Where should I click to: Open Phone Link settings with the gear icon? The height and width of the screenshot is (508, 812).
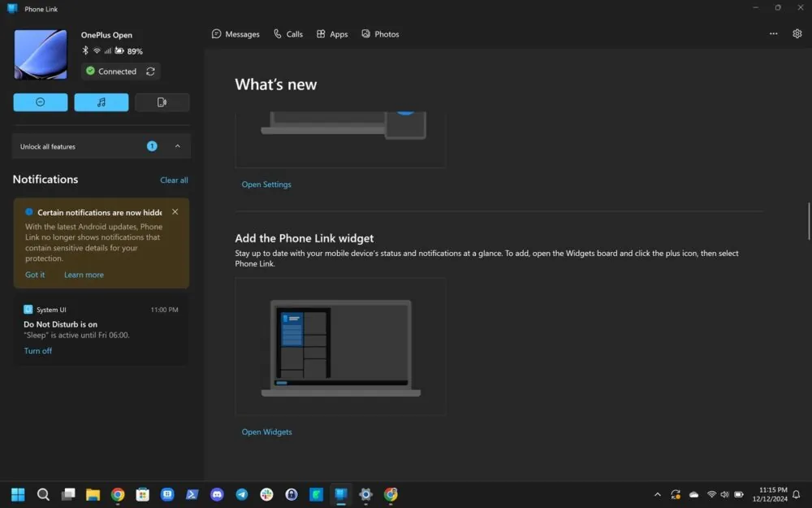(797, 33)
